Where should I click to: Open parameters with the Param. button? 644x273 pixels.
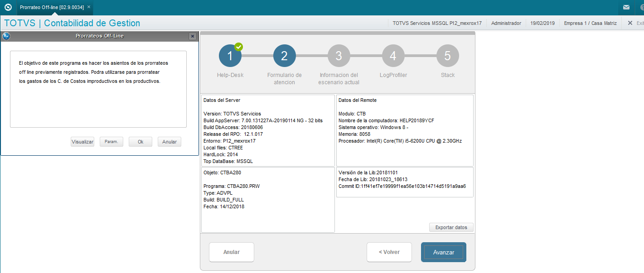[111, 142]
